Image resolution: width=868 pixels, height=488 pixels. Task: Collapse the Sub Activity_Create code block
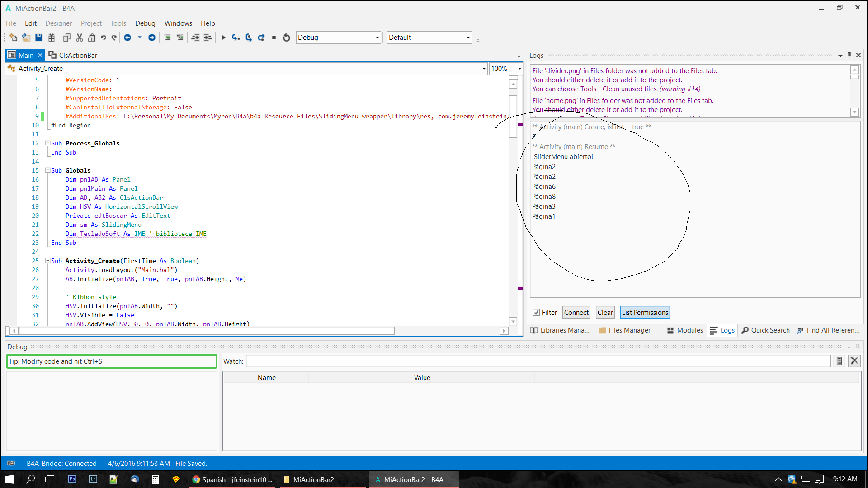click(x=47, y=261)
